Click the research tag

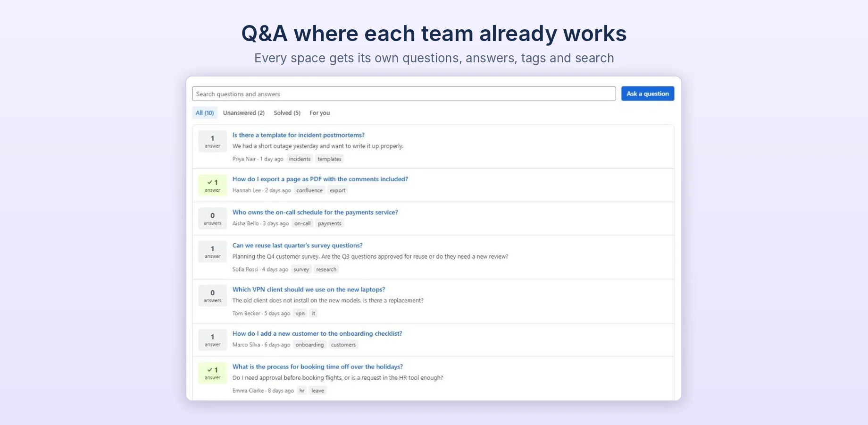coord(326,270)
